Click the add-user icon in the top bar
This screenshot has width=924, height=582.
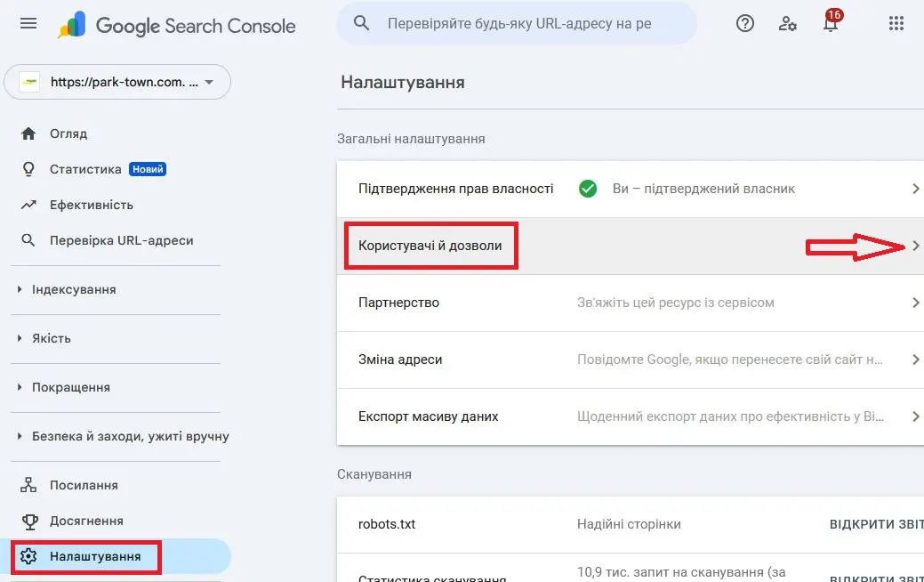[787, 24]
